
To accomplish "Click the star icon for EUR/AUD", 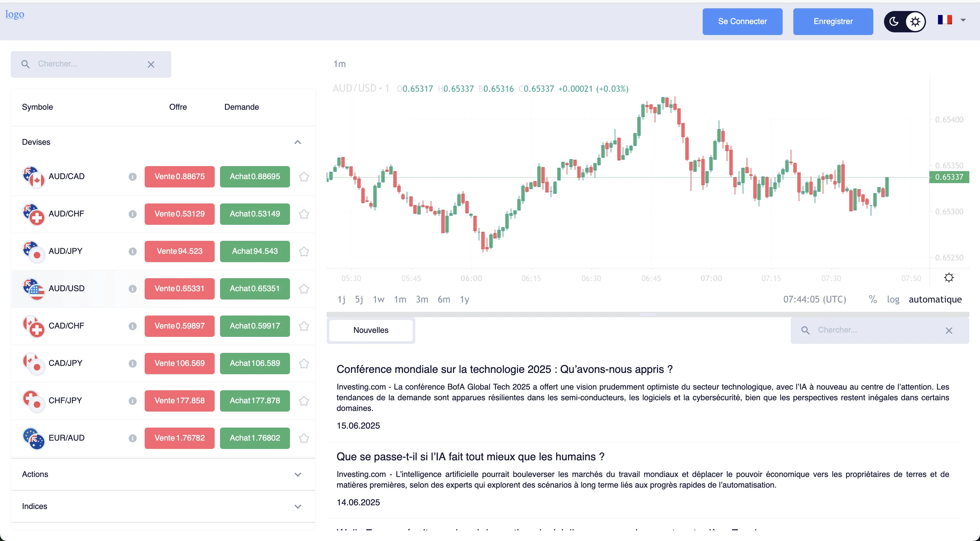I will (x=304, y=438).
